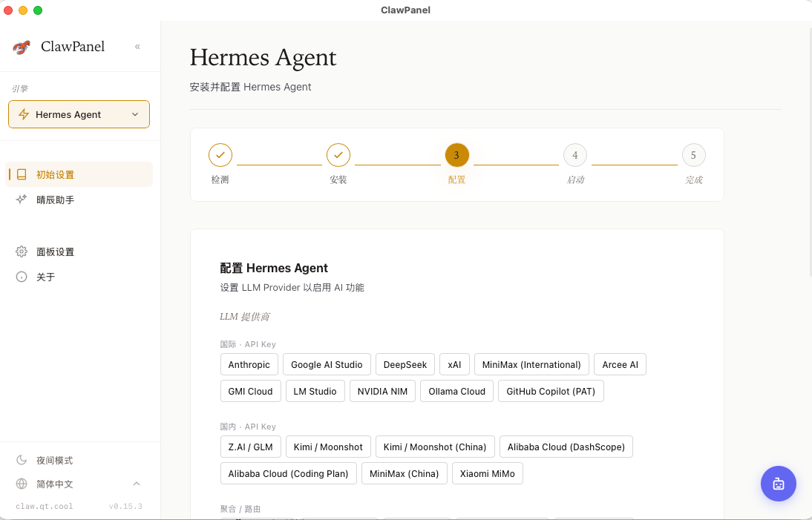Viewport: 812px width, 520px height.
Task: Click the 聚合 / 路由 section label
Action: (x=240, y=509)
